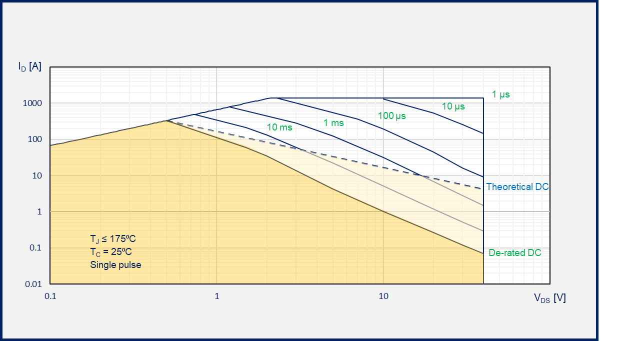Click the 10 tick on the voltage axis
The width and height of the screenshot is (644, 341).
(383, 296)
